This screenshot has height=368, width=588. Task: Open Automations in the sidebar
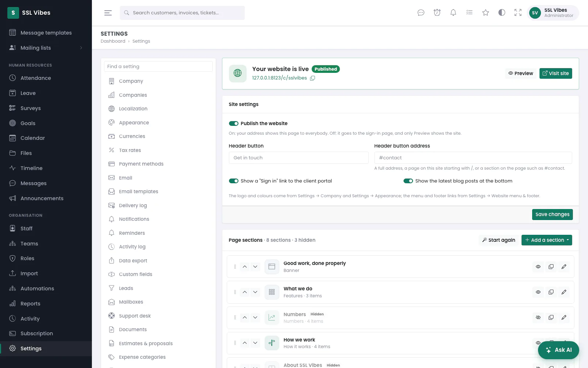coord(46,289)
